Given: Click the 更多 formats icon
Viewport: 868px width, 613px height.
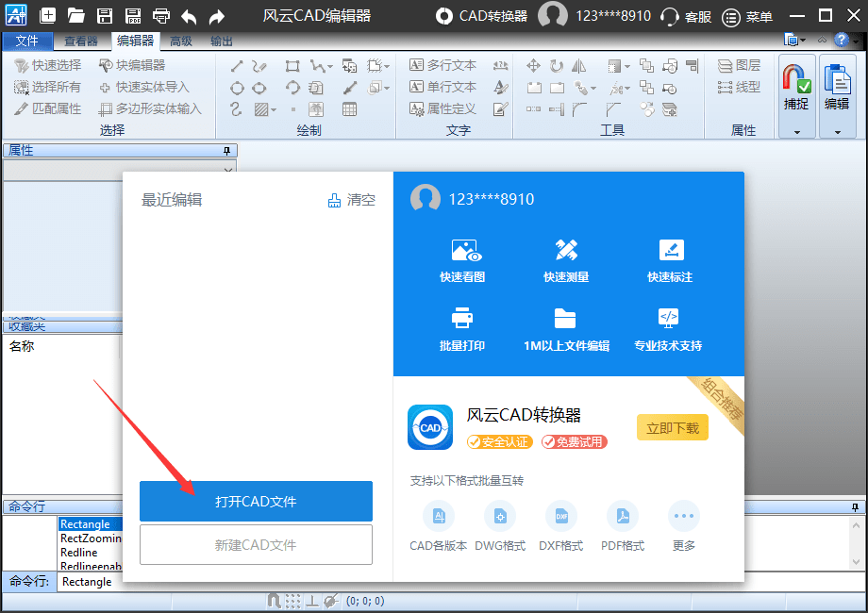Looking at the screenshot, I should point(684,516).
